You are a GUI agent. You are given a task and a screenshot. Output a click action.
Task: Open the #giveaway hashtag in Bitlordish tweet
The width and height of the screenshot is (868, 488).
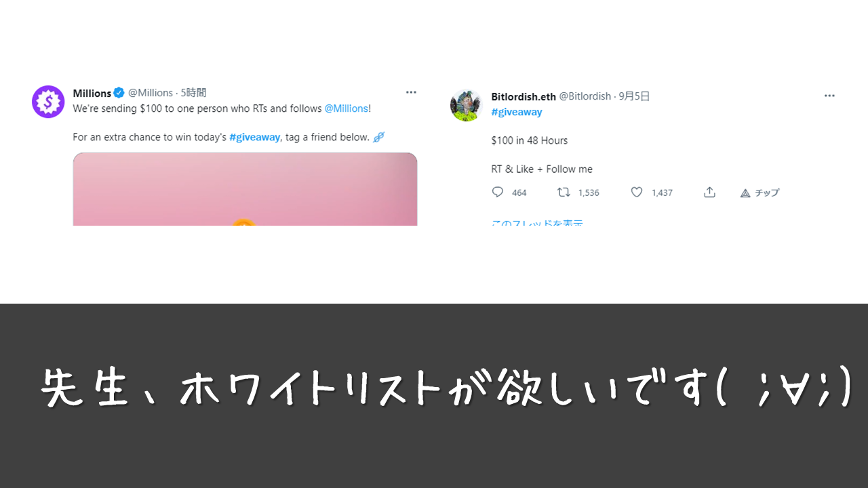coord(517,112)
